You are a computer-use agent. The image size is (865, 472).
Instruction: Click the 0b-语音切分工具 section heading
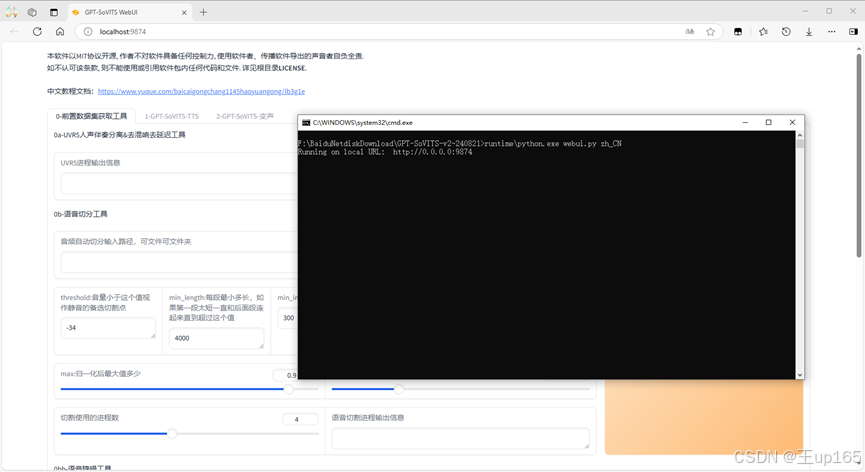coord(81,214)
